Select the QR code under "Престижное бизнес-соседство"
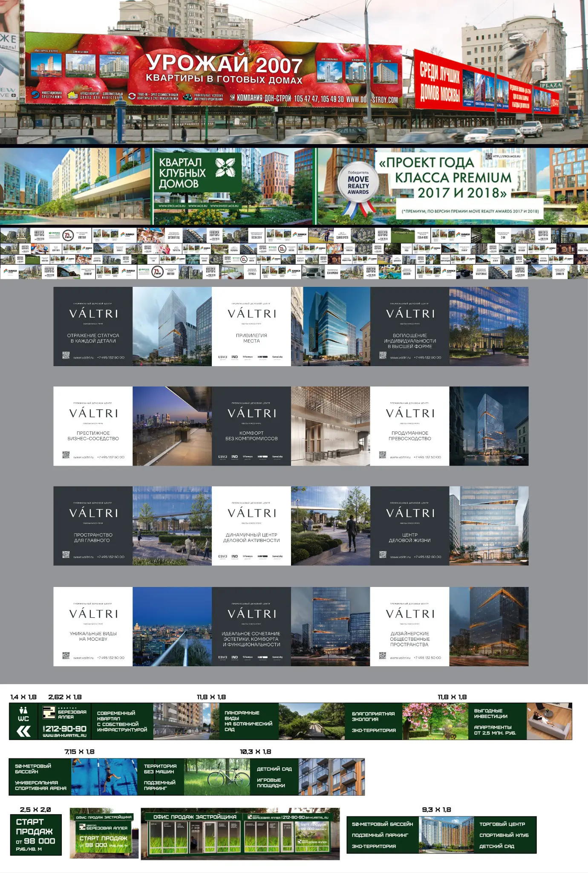This screenshot has height=873, width=588. point(66,455)
